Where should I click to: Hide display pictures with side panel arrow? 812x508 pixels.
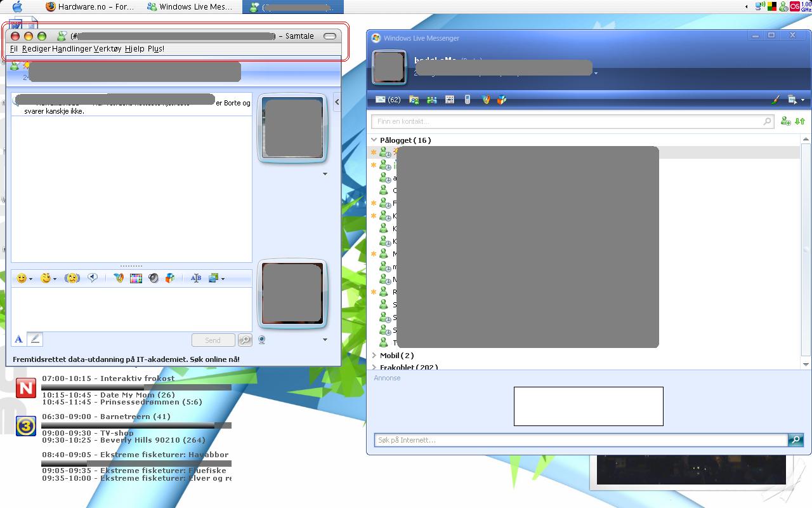pyautogui.click(x=337, y=102)
